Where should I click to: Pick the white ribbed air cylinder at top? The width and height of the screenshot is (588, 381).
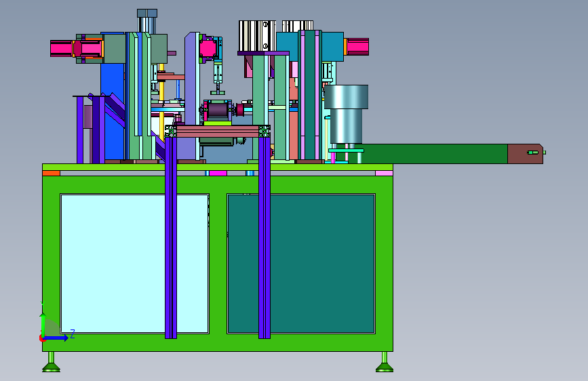[257, 36]
